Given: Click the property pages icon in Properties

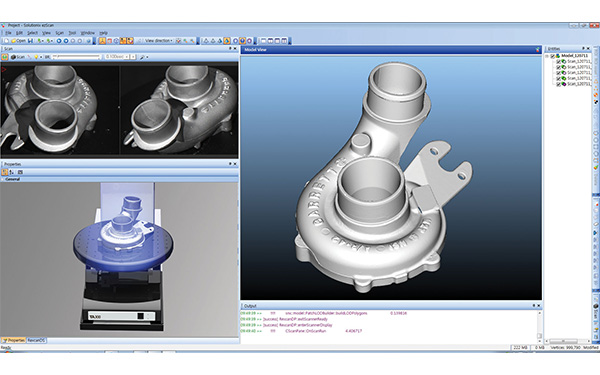Looking at the screenshot, I should [20, 172].
